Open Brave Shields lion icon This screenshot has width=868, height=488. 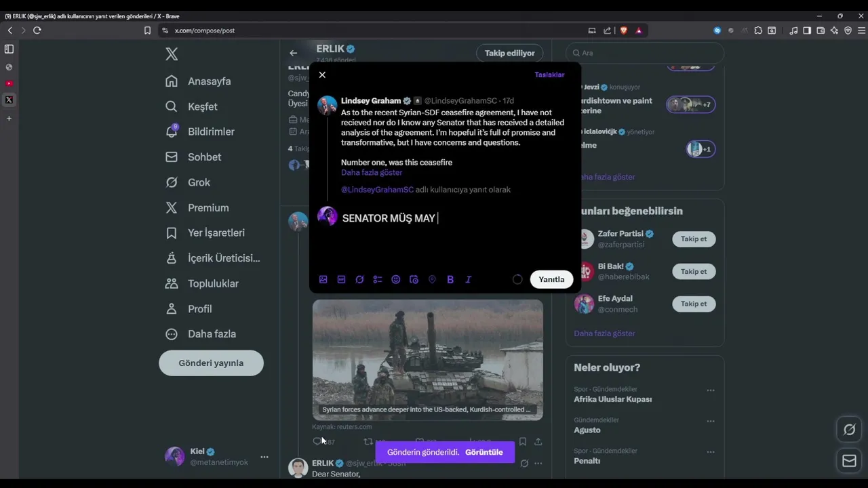(623, 30)
